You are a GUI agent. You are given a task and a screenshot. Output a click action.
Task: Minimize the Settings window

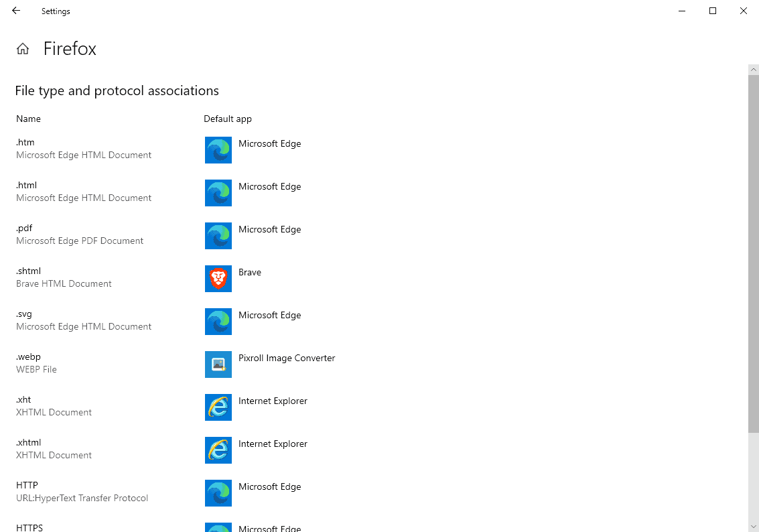(681, 11)
